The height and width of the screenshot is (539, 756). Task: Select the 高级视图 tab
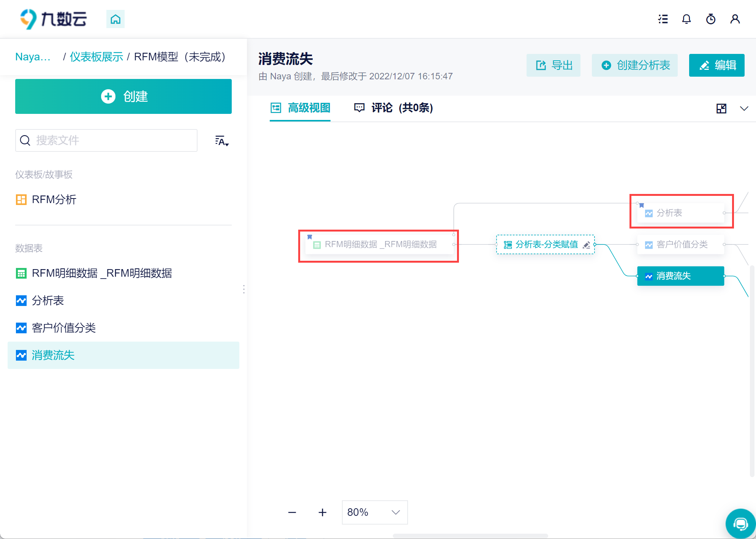300,108
